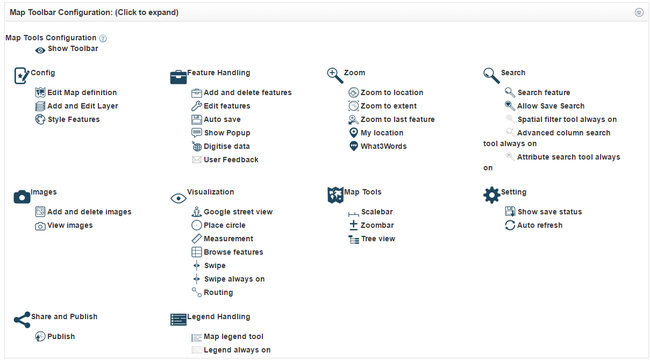Select the Measurement ruler icon
Image resolution: width=650 pixels, height=360 pixels.
click(x=196, y=238)
